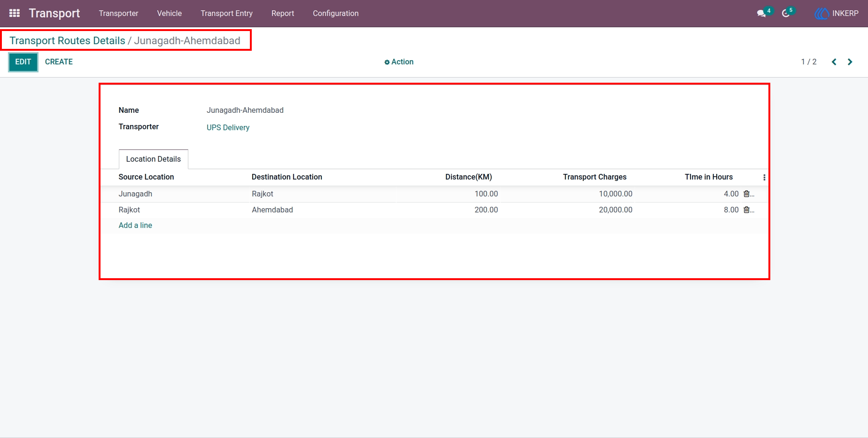
Task: Open the activities clock icon
Action: click(x=786, y=14)
